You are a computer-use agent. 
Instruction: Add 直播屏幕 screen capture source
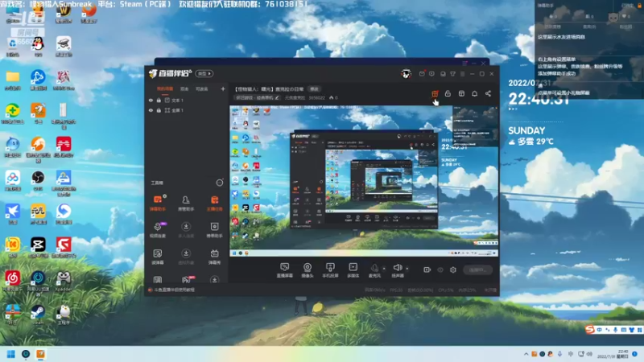284,270
